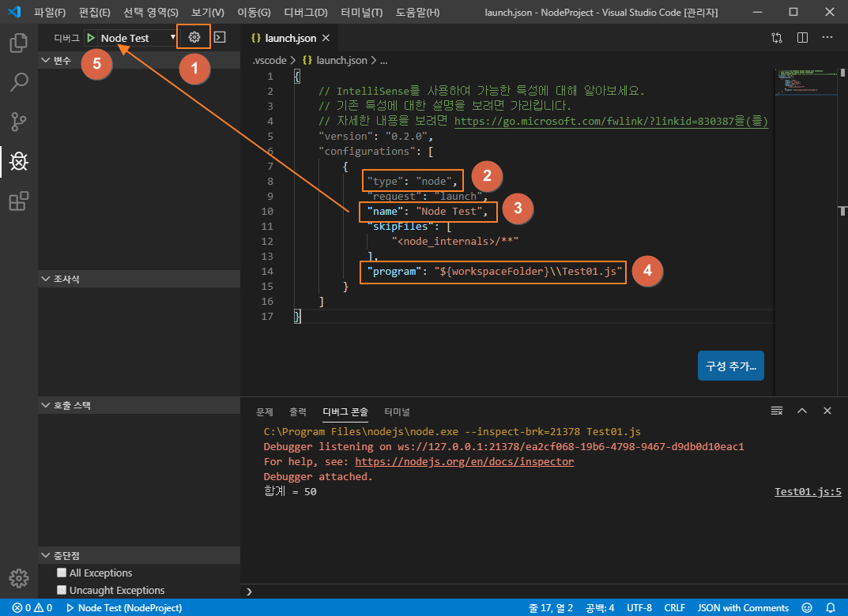Clear the debug console output
This screenshot has width=848, height=616.
[777, 411]
